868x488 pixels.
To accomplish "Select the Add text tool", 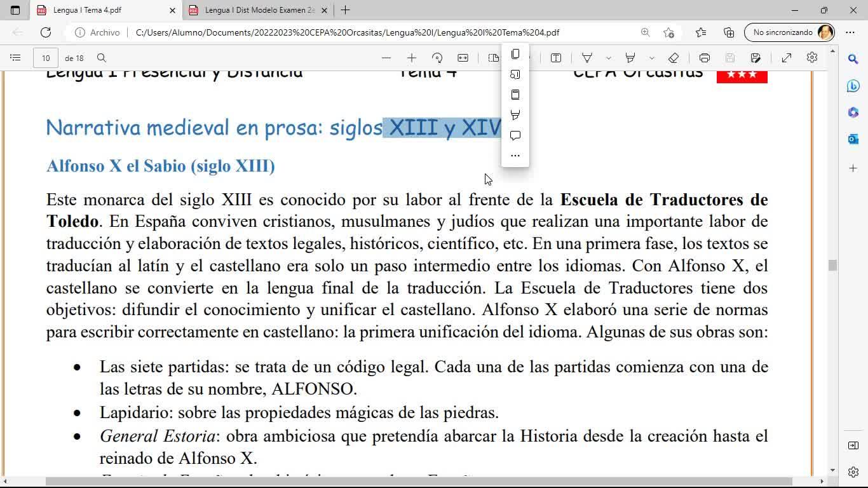I will tap(556, 58).
